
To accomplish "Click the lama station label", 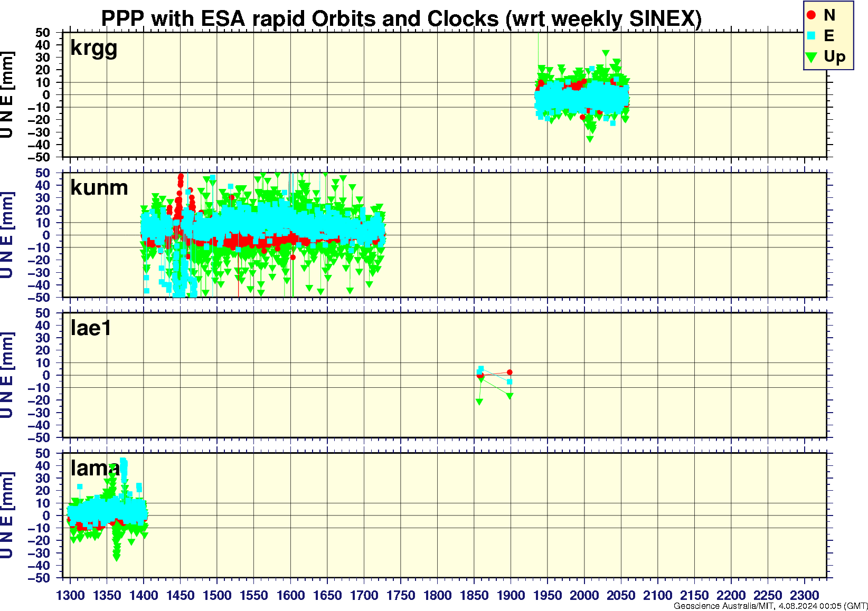I will tap(95, 468).
